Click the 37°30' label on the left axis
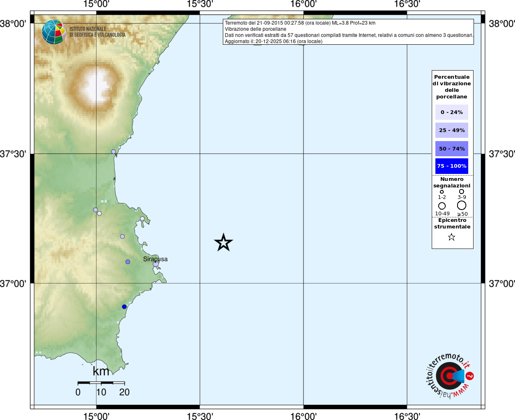515x420 pixels. click(13, 154)
